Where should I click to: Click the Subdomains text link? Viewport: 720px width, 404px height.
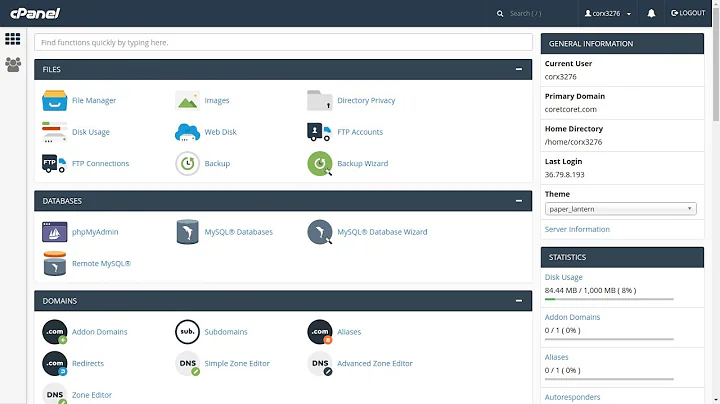tap(226, 332)
